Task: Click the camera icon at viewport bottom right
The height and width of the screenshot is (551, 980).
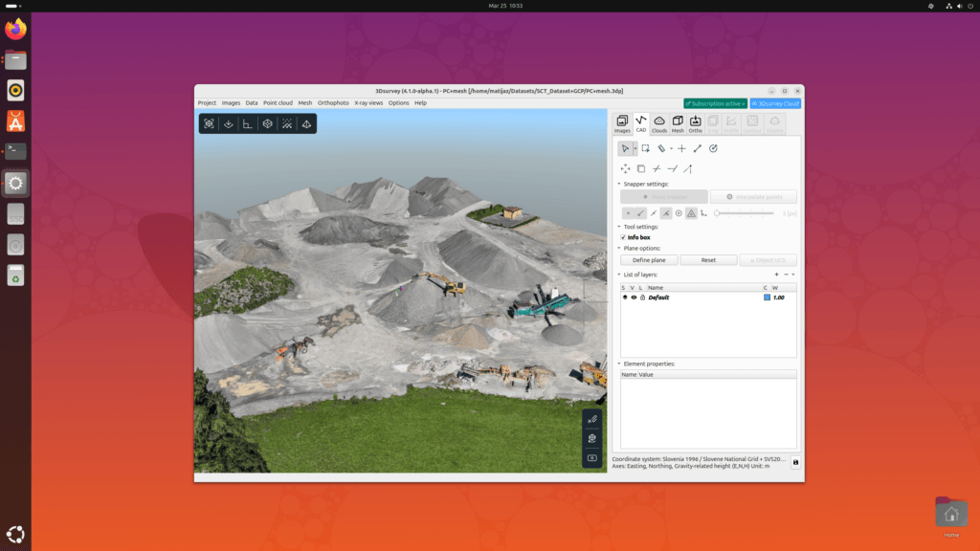Action: [x=592, y=458]
